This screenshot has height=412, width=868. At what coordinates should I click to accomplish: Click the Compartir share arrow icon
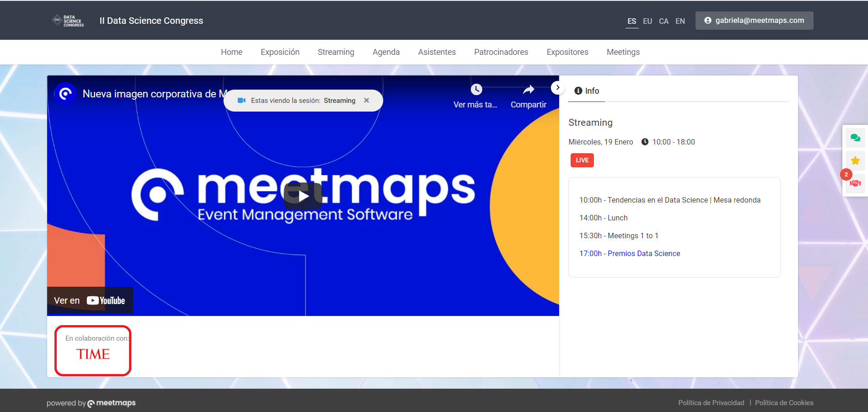[x=528, y=90]
